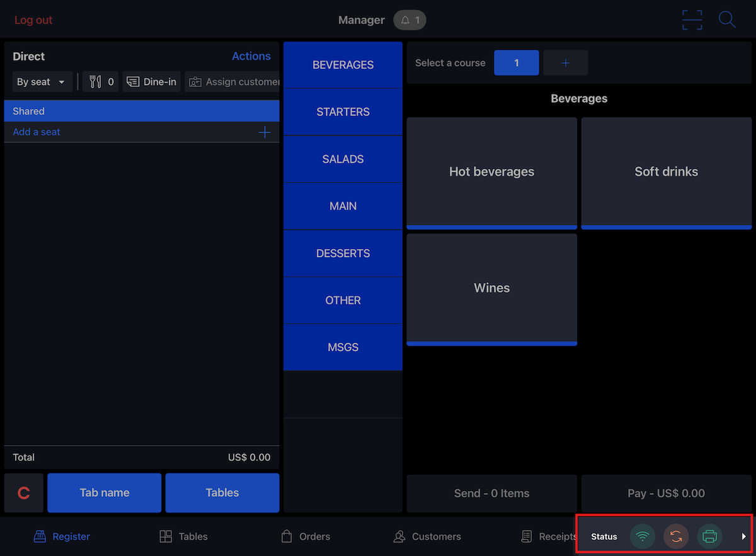Click the sync status icon in Status bar
This screenshot has height=556, width=756.
point(676,536)
